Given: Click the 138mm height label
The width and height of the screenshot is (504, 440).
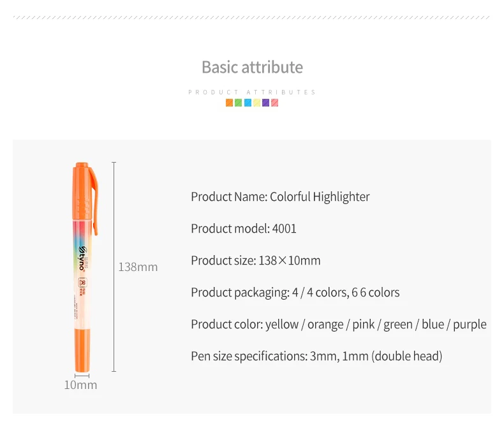Looking at the screenshot, I should click(138, 267).
